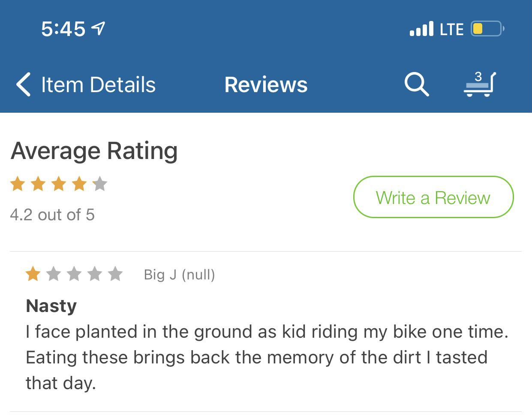Tap reviewer name Big J (null)
The height and width of the screenshot is (417, 532).
point(179,274)
